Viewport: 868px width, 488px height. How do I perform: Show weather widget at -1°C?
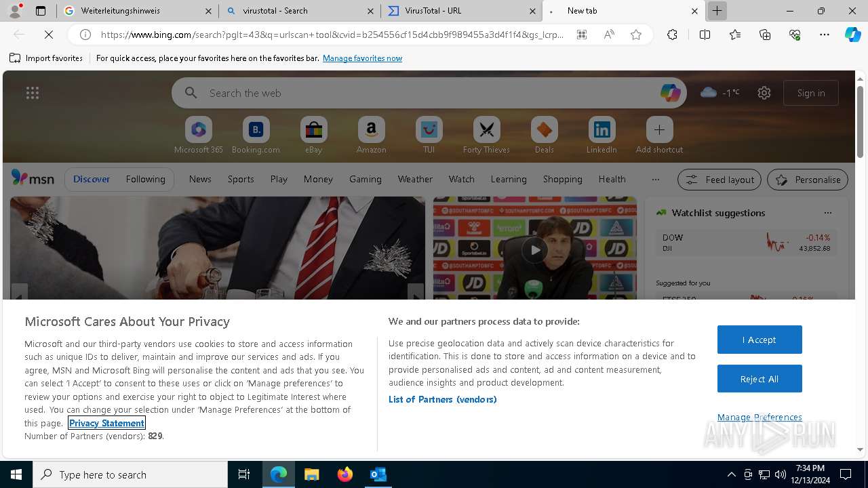[720, 93]
